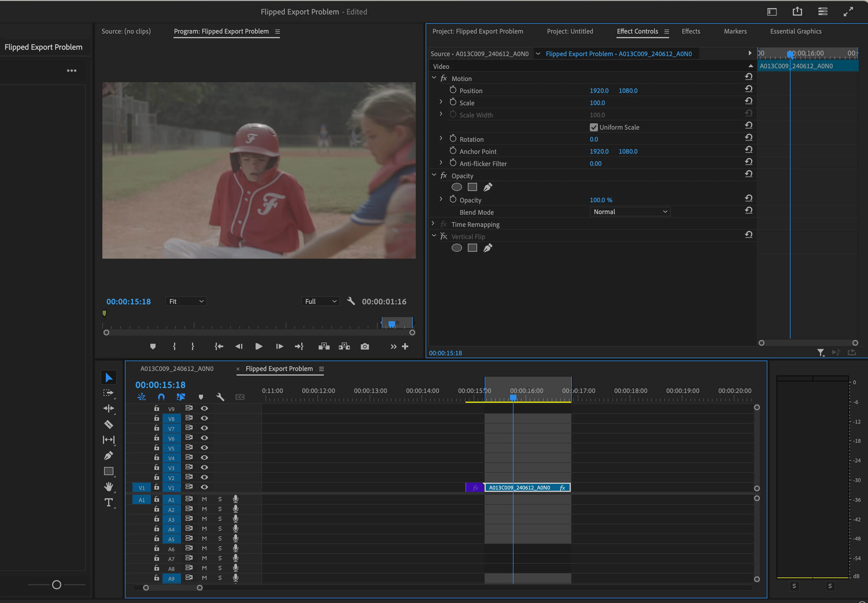Viewport: 868px width, 603px height.
Task: Click the project panel zoom slider handle
Action: coord(57,585)
